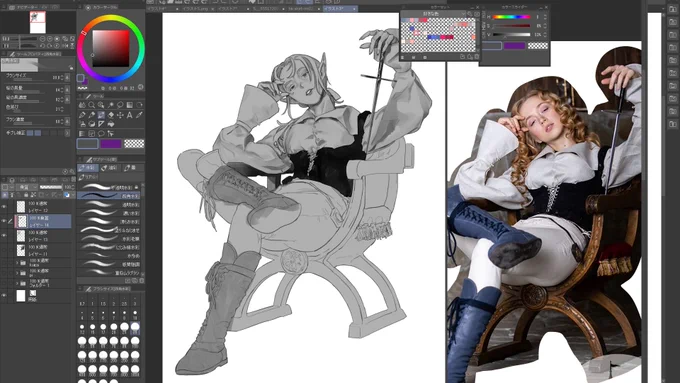The height and width of the screenshot is (383, 680).
Task: Click purple sub color in tool palette
Action: pos(111,144)
